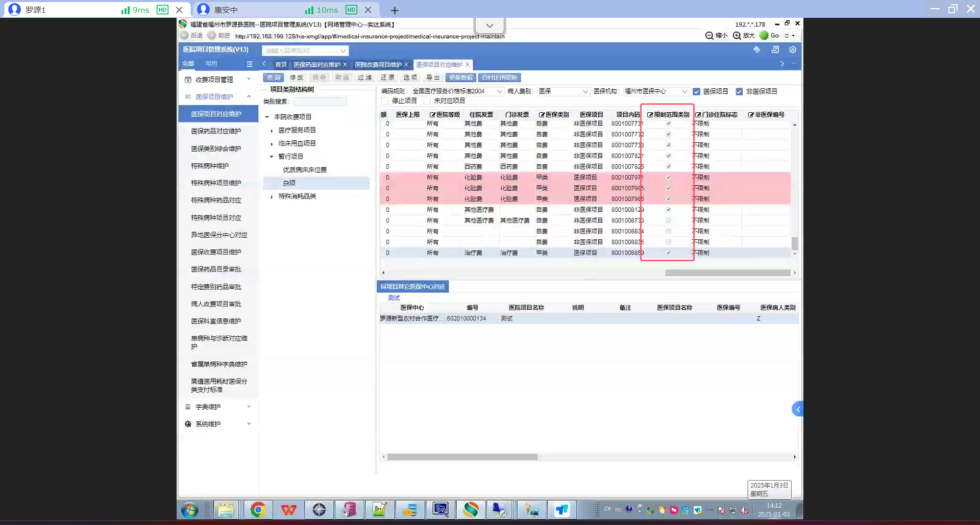The image size is (980, 525).
Task: Add a new remote session tab
Action: (x=395, y=10)
